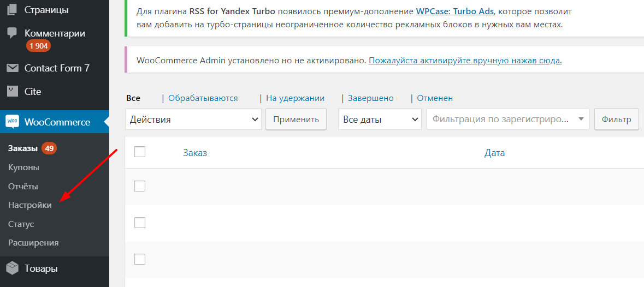Click the Products (Товары) box icon
This screenshot has width=644, height=287.
click(x=12, y=268)
